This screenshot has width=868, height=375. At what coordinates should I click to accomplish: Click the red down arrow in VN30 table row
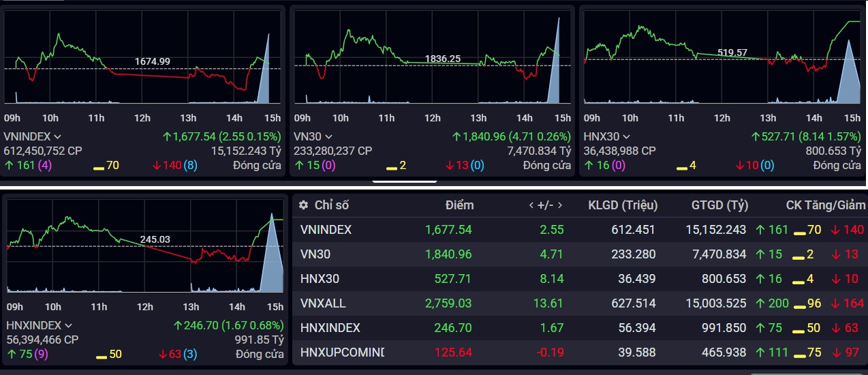(835, 254)
